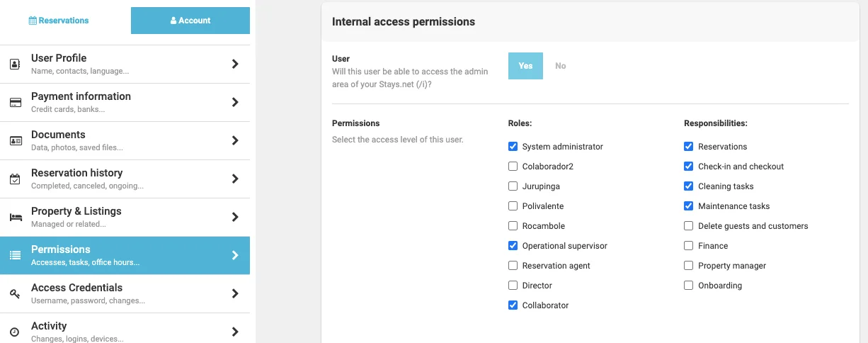Click the User Profile contact card icon

pyautogui.click(x=15, y=64)
